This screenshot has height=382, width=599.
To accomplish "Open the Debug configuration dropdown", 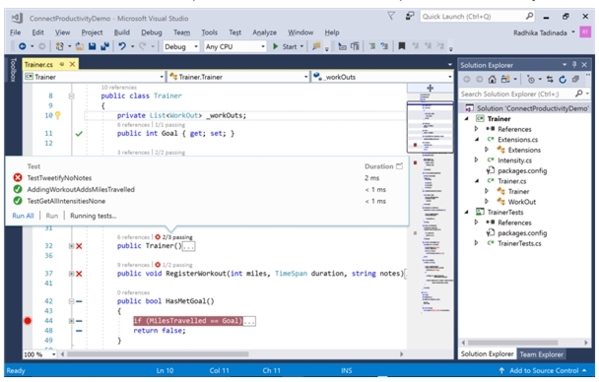I will coord(181,47).
